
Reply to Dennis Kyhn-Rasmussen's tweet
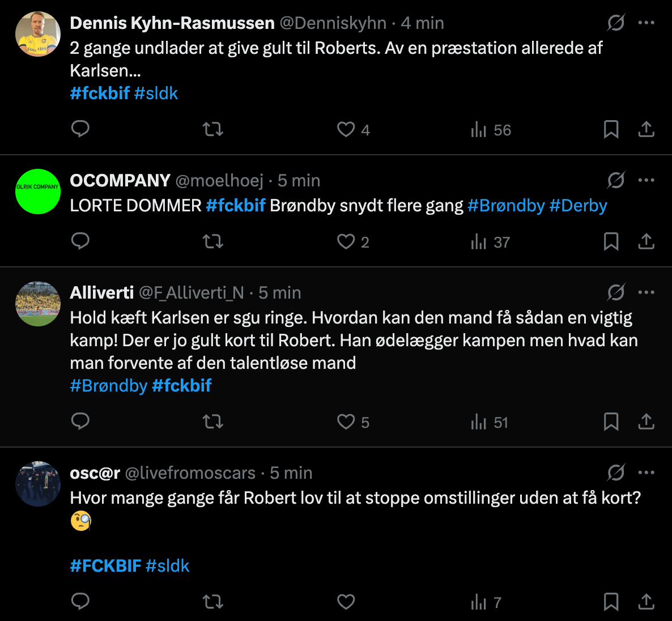coord(80,129)
